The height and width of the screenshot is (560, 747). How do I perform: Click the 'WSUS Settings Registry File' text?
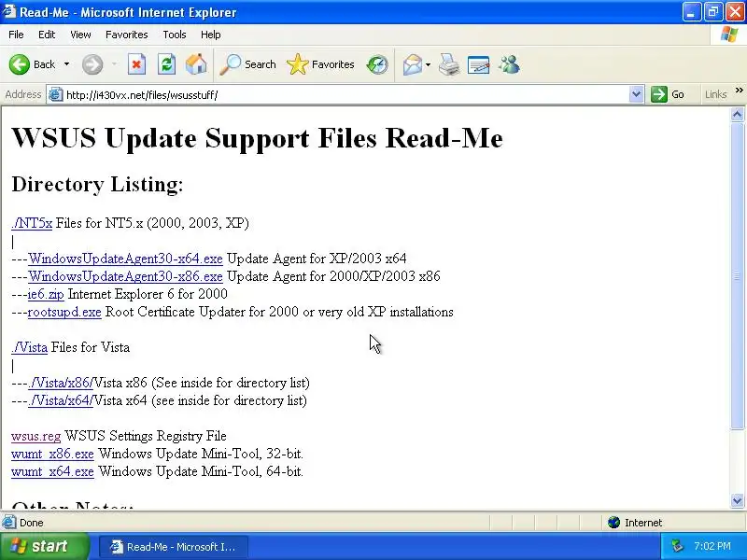point(146,436)
